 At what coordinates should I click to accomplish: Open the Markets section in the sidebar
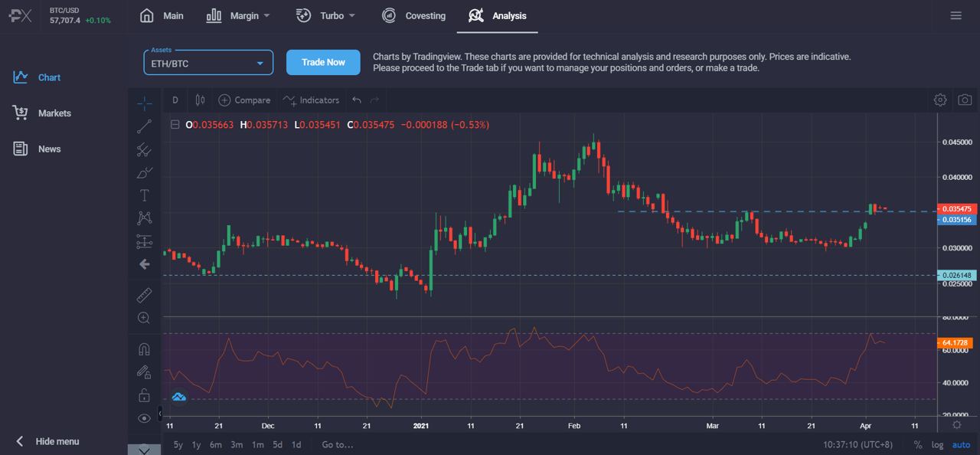pos(54,113)
